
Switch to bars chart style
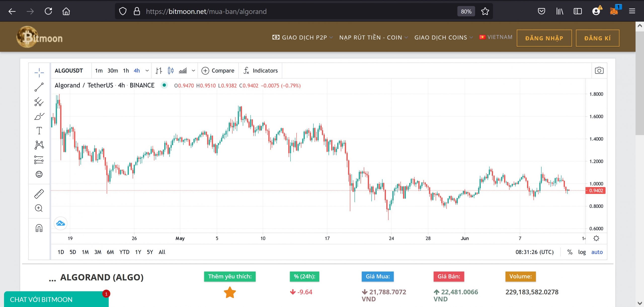click(159, 71)
